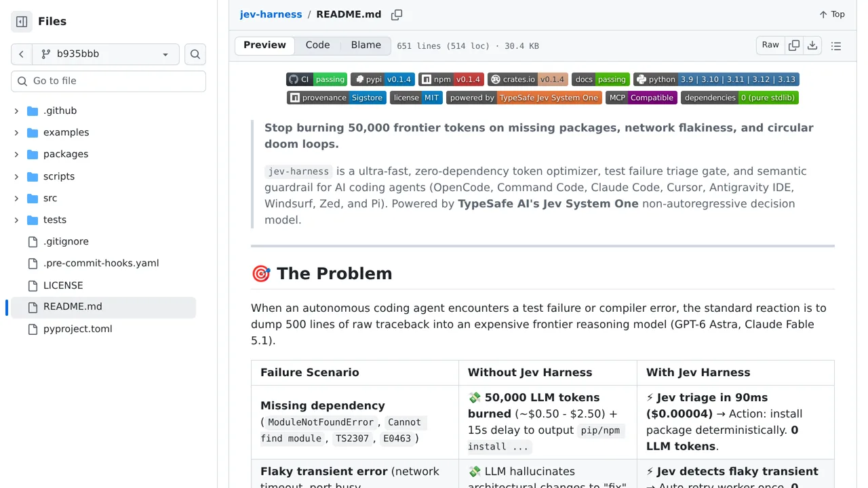Expand the packages folder chevron
This screenshot has width=868, height=488.
point(16,154)
